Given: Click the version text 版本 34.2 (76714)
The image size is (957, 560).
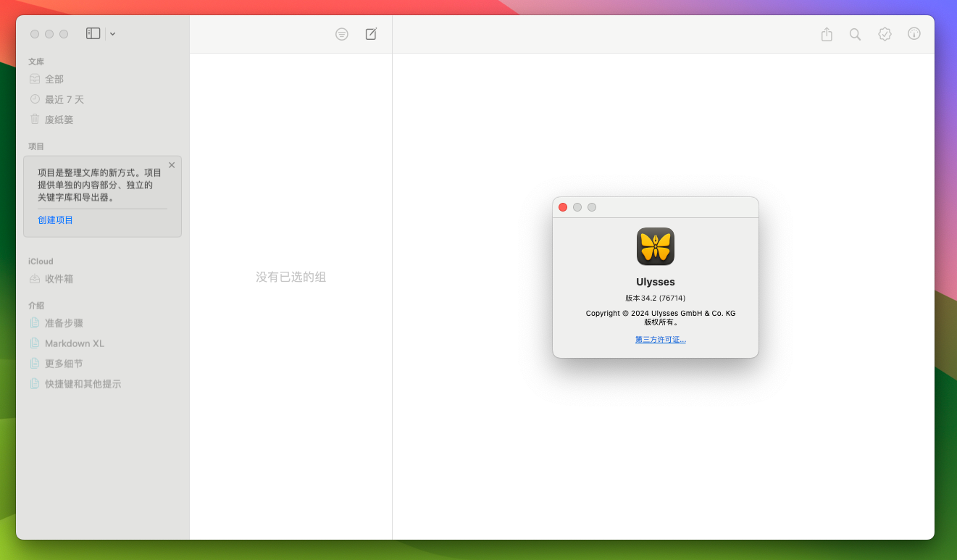Looking at the screenshot, I should coord(656,298).
